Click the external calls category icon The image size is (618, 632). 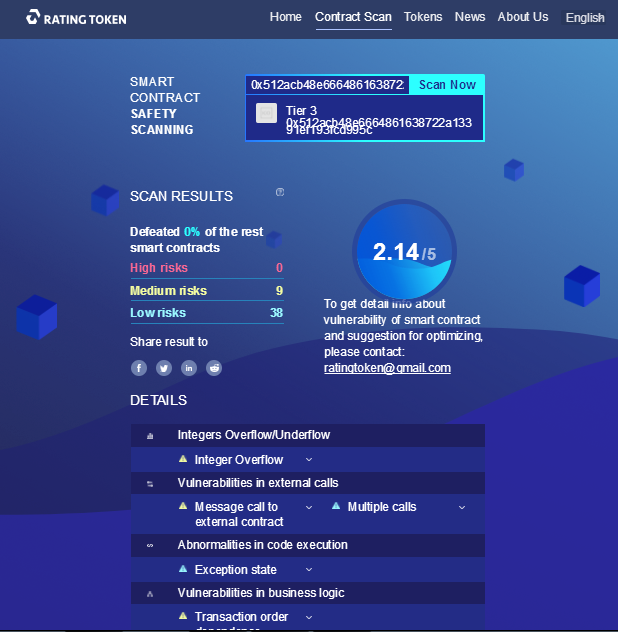(150, 484)
